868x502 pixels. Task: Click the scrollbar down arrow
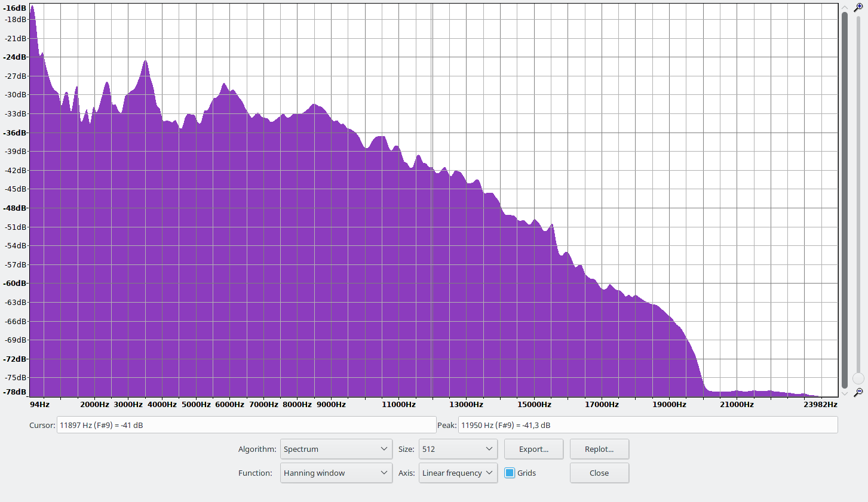coord(845,393)
